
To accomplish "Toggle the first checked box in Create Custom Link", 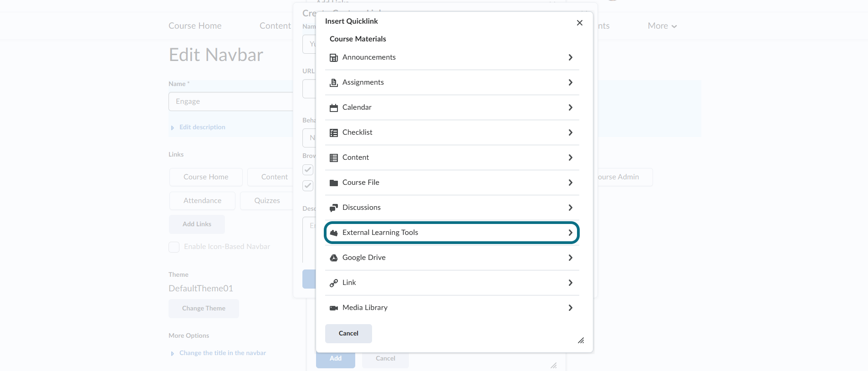I will click(308, 170).
